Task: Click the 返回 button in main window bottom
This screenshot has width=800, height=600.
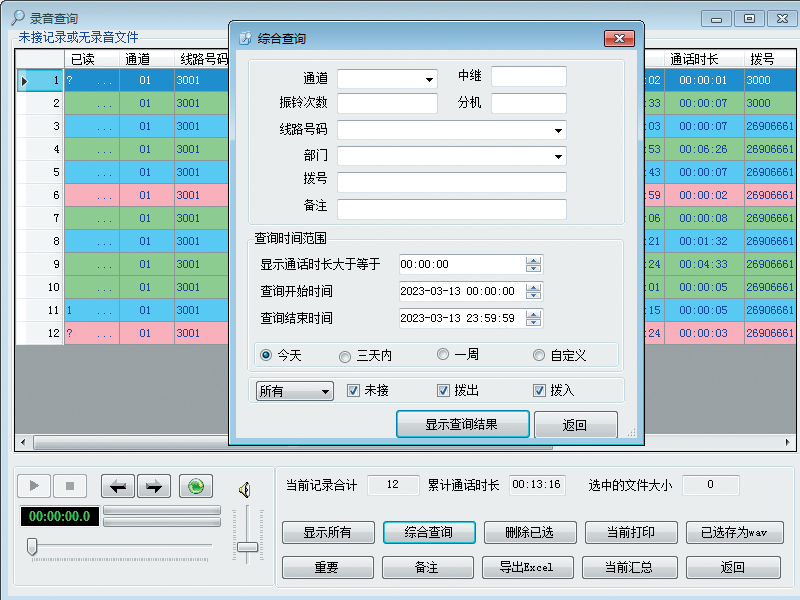Action: coord(733,567)
